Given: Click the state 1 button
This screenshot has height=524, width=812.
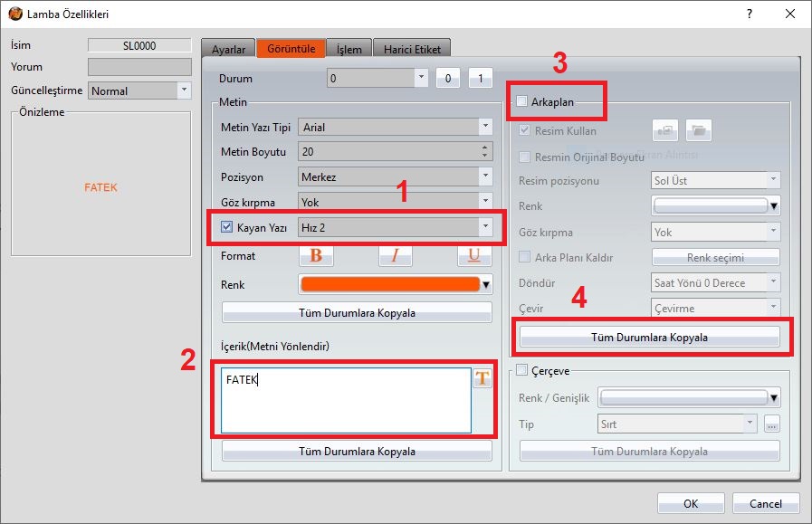Looking at the screenshot, I should coord(480,79).
